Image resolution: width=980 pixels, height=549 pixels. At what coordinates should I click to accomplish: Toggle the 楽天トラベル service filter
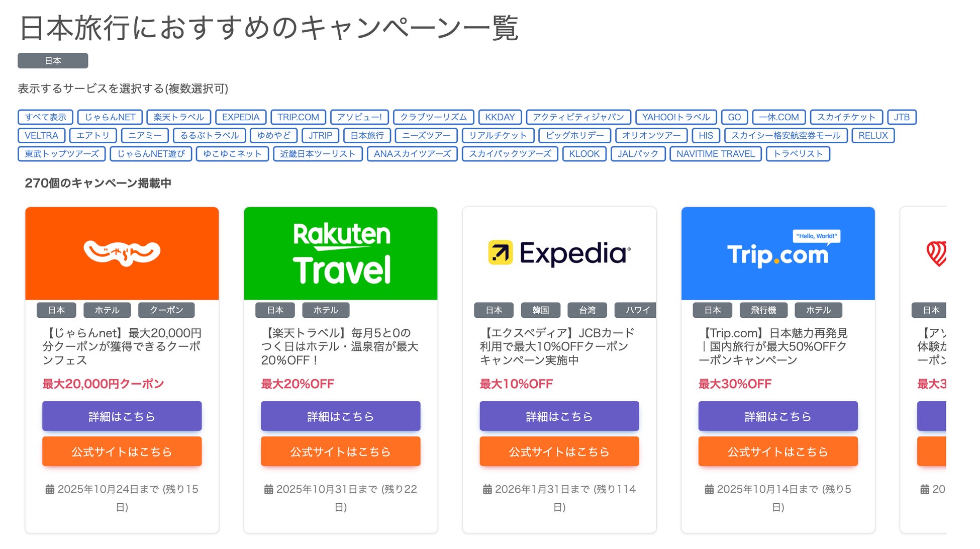178,117
